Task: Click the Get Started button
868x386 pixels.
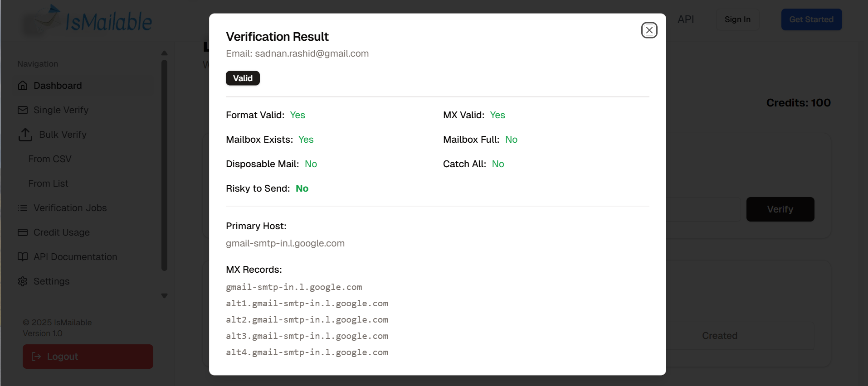Action: click(811, 19)
